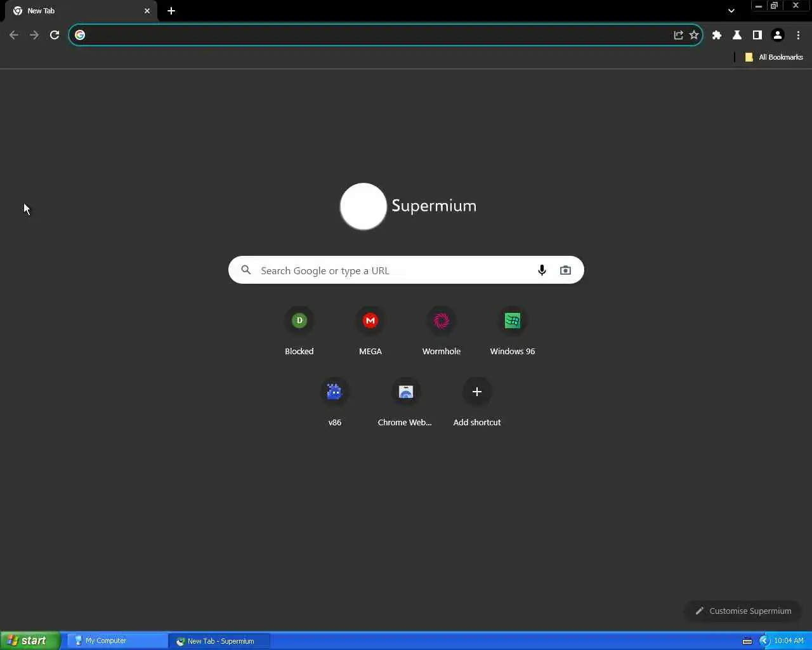The image size is (812, 650).
Task: Click the Supermium logo circle
Action: (363, 206)
